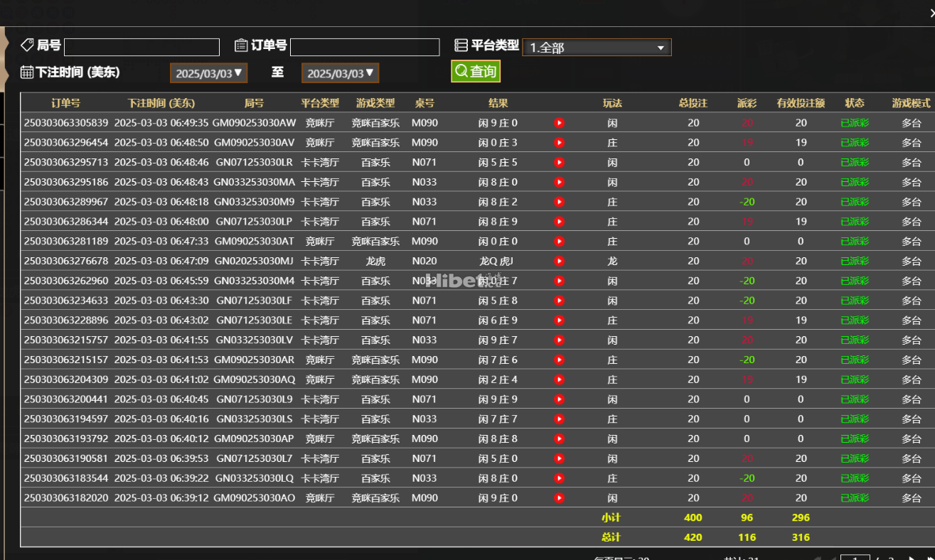The image size is (935, 560).
Task: Click the 平台类型 list icon
Action: click(461, 45)
